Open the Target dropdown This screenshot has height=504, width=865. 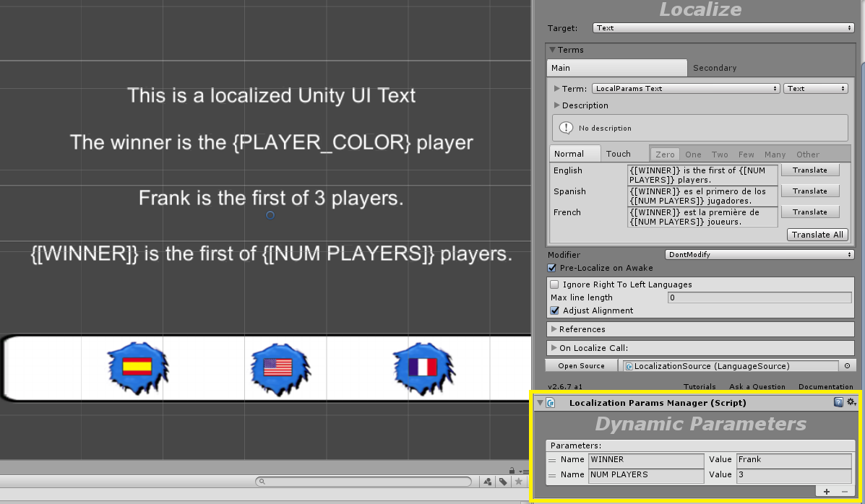tap(723, 28)
